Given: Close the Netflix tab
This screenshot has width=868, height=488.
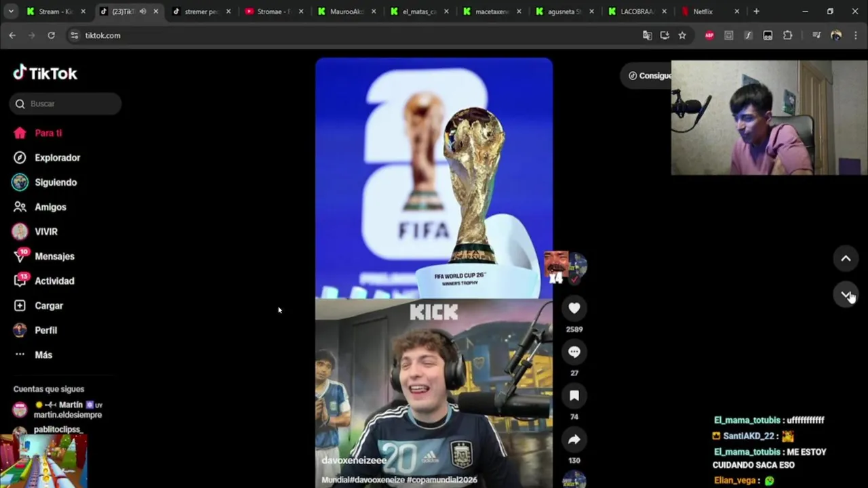Looking at the screenshot, I should (736, 12).
